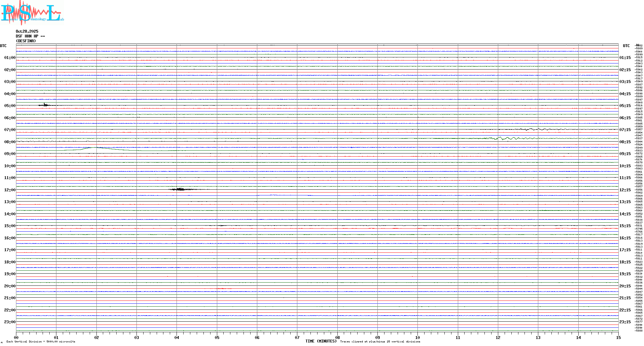Click the DSF HHN HP station label
Screen dimensions: 644x346
coord(30,36)
